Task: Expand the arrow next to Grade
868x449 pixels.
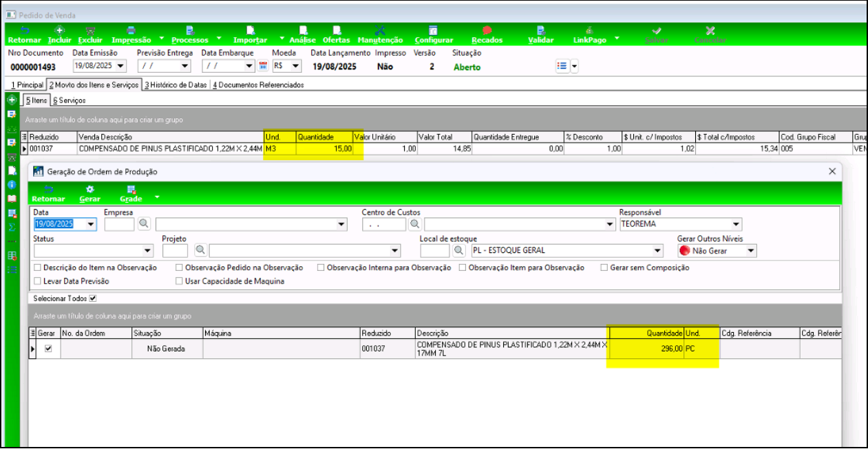Action: (157, 197)
